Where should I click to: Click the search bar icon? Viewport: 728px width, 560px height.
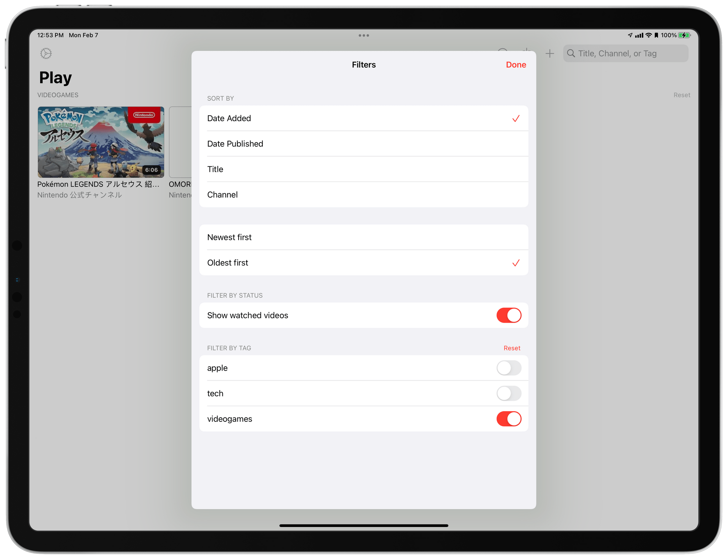[x=570, y=54]
